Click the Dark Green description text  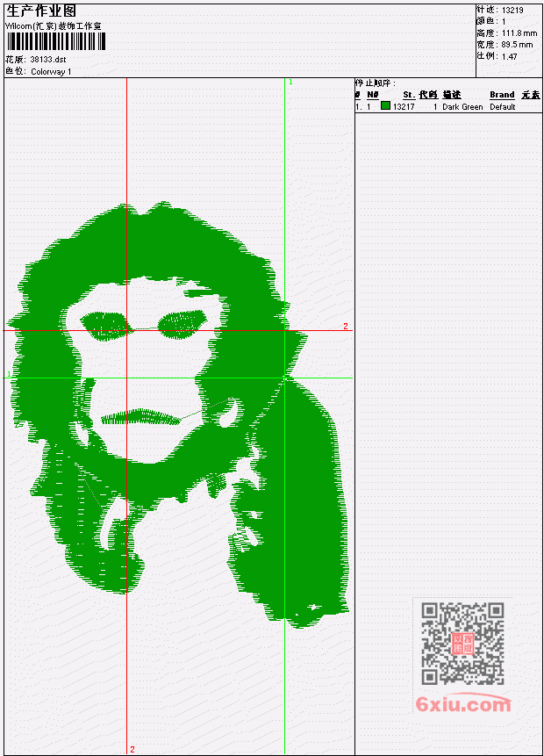tap(462, 106)
